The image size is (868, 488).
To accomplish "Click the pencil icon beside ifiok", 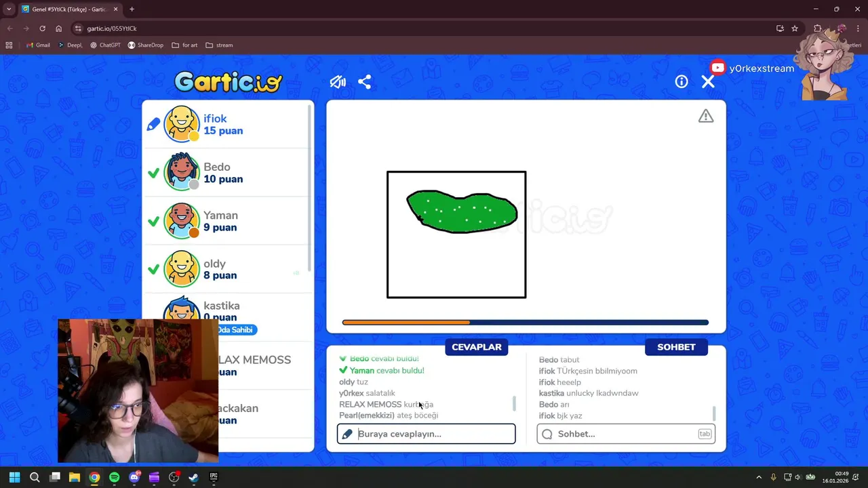I will pos(153,124).
